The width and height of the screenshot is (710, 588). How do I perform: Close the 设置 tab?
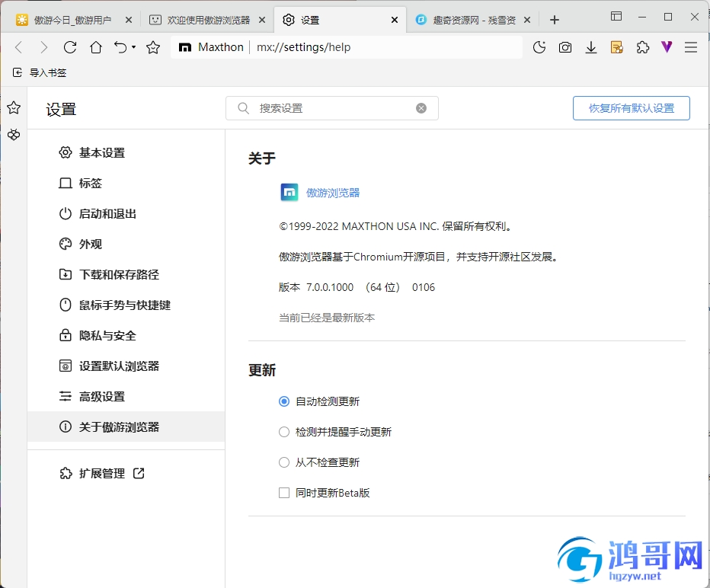395,20
